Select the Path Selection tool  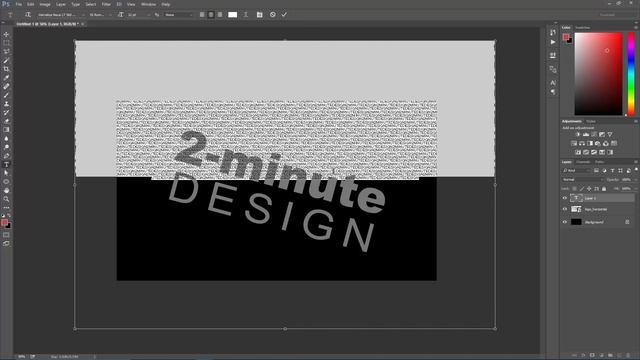[x=6, y=173]
